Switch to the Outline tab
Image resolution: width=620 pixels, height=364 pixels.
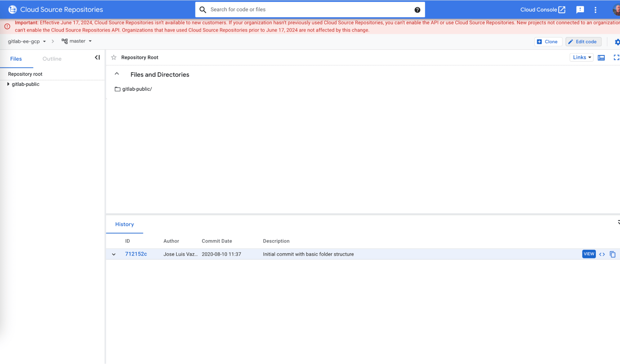click(x=52, y=59)
